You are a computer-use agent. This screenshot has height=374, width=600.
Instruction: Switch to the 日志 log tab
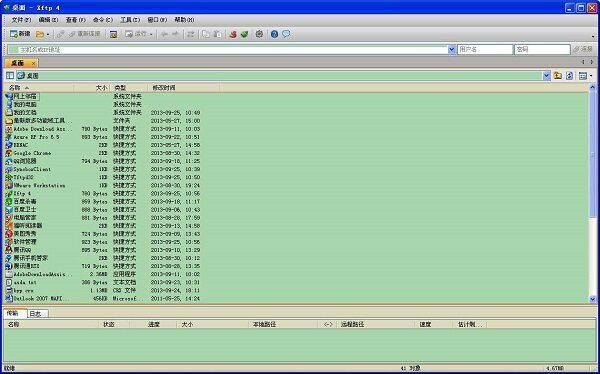coord(38,314)
